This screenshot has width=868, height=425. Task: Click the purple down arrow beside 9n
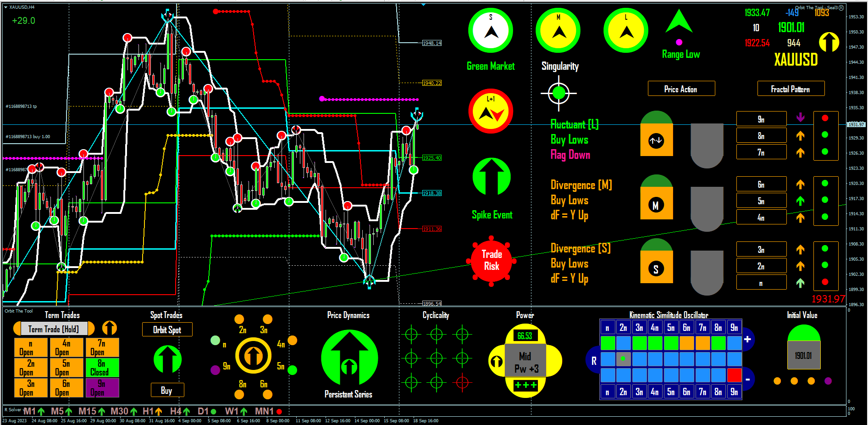pos(801,117)
